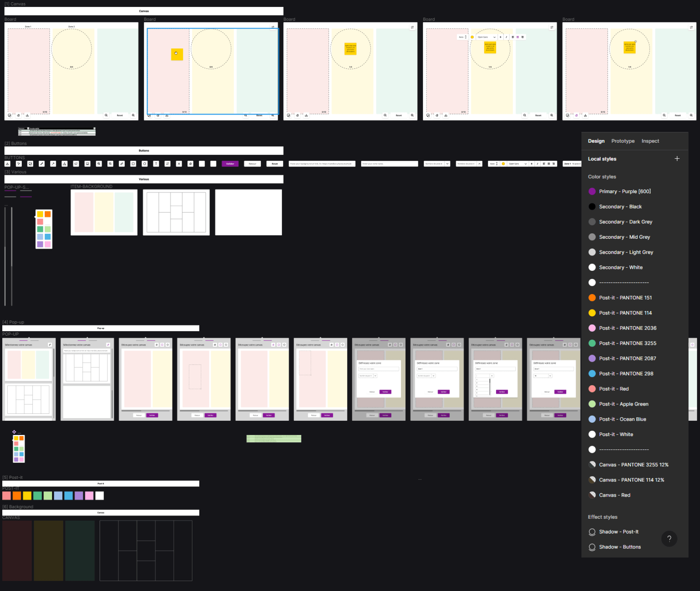
Task: Collapse the Nombre de post-it dropdown with up chevron
Action: [x=479, y=164]
